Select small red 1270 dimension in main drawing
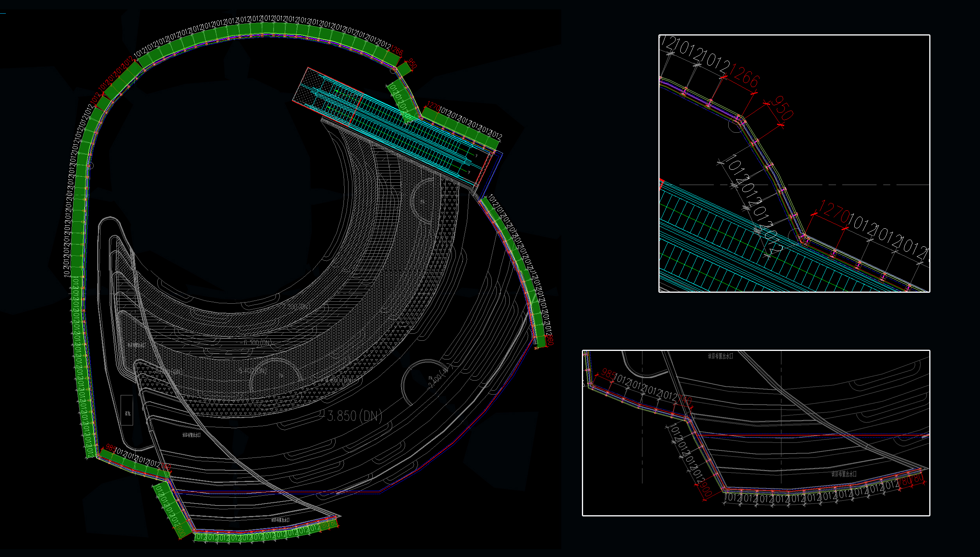The image size is (980, 557). pyautogui.click(x=433, y=106)
